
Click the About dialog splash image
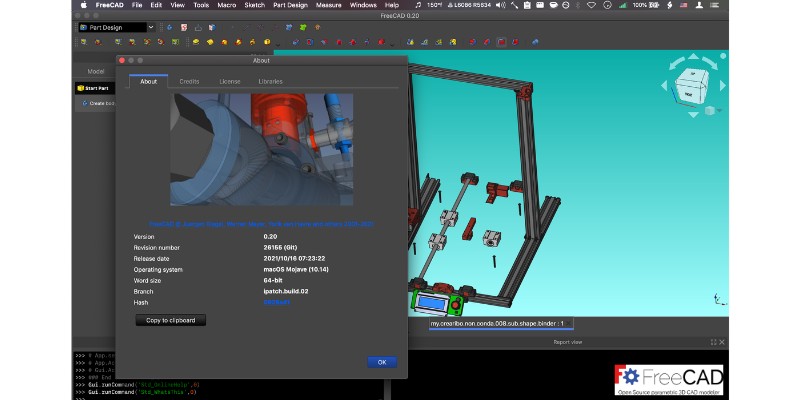click(x=261, y=149)
